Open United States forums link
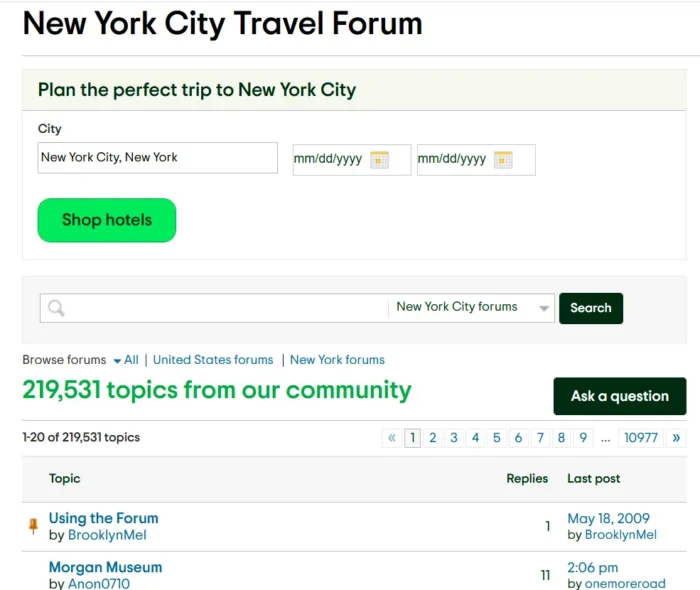 point(213,360)
